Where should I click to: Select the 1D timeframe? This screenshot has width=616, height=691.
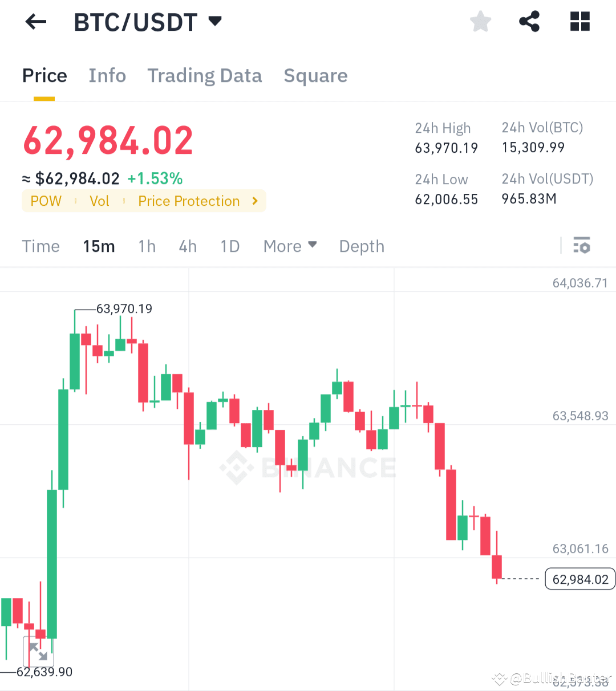click(x=230, y=246)
